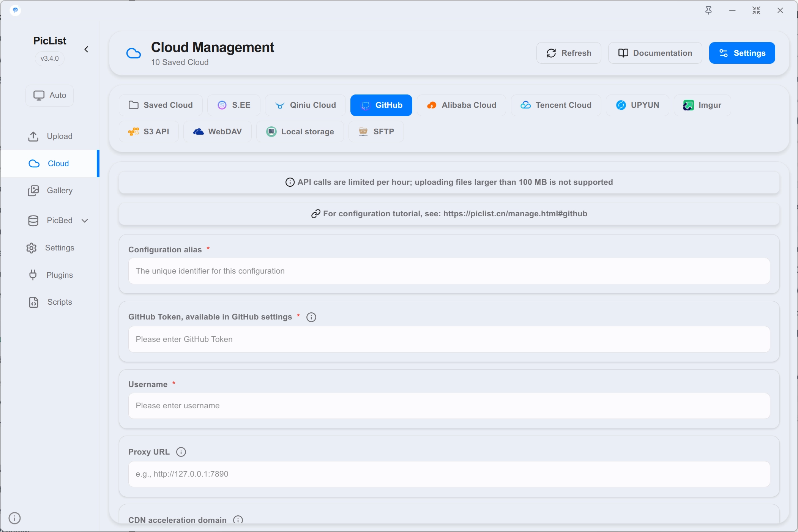Open the Documentation button
This screenshot has height=532, width=798.
tap(655, 53)
